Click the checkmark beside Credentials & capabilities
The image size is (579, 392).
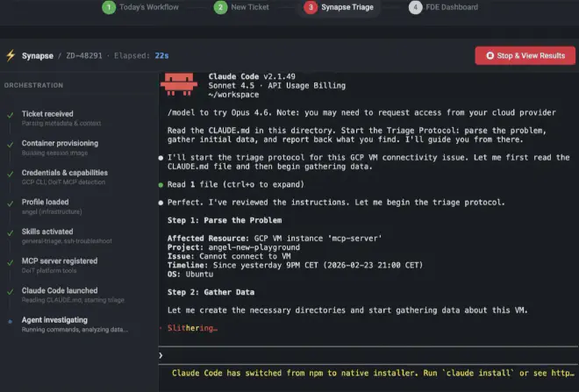[x=11, y=174]
